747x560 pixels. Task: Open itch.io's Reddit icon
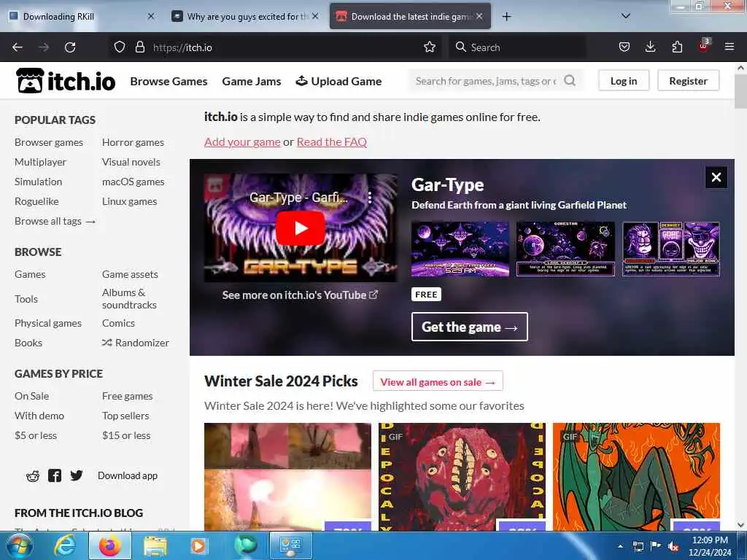(x=33, y=475)
